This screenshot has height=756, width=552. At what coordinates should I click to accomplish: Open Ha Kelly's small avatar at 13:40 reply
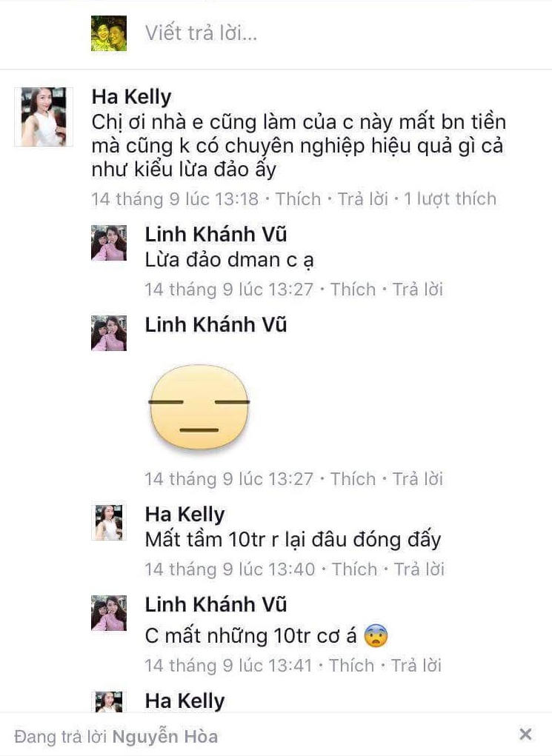(109, 522)
